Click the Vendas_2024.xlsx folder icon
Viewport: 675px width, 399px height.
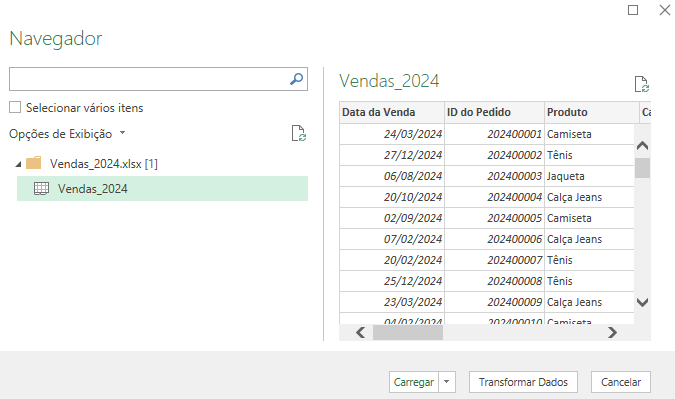point(34,163)
